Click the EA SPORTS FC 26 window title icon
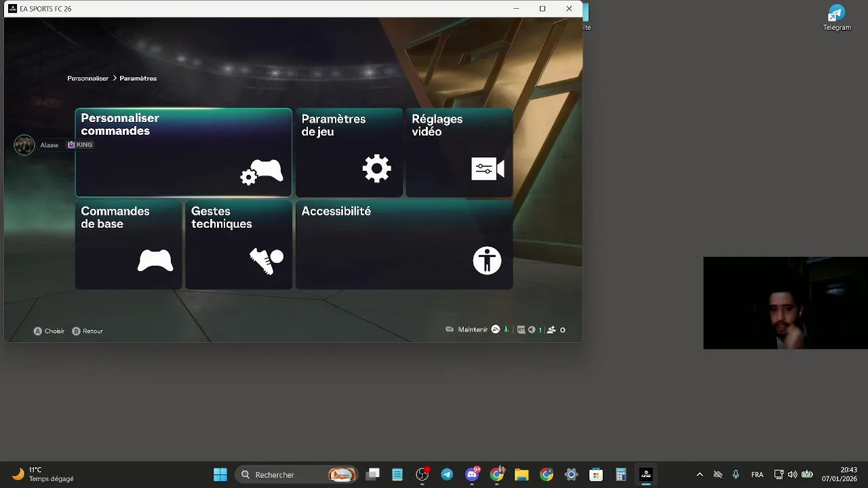Screen dimensions: 868x488 click(x=12, y=9)
